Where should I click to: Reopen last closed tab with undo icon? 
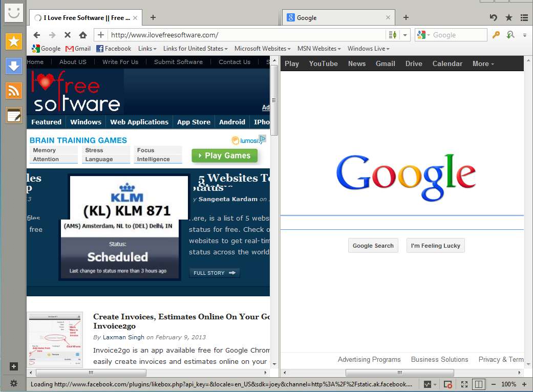click(x=493, y=17)
